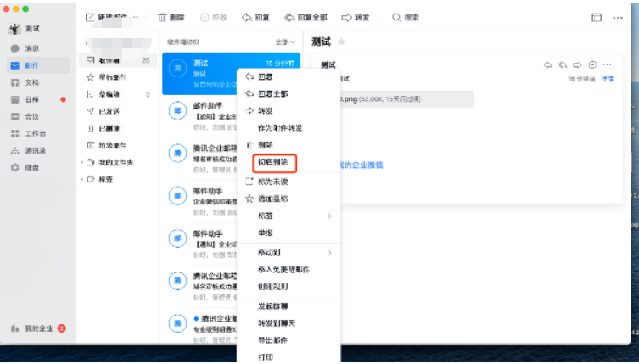The height and width of the screenshot is (364, 639).
Task: Click the 删除 (Delete) button in the top toolbar
Action: pos(171,17)
